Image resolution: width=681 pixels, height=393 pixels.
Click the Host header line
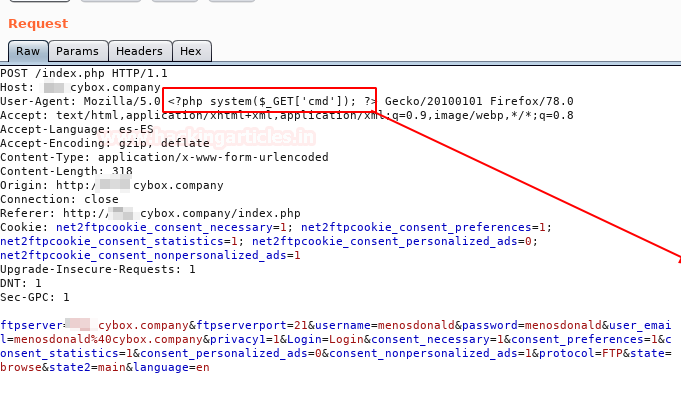point(80,87)
